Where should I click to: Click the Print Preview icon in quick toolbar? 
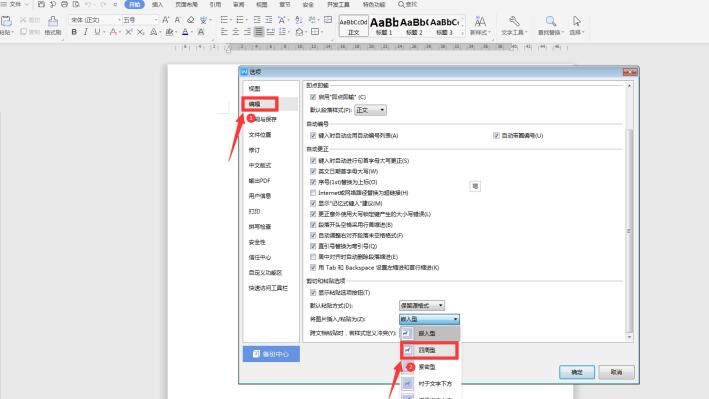(76, 5)
